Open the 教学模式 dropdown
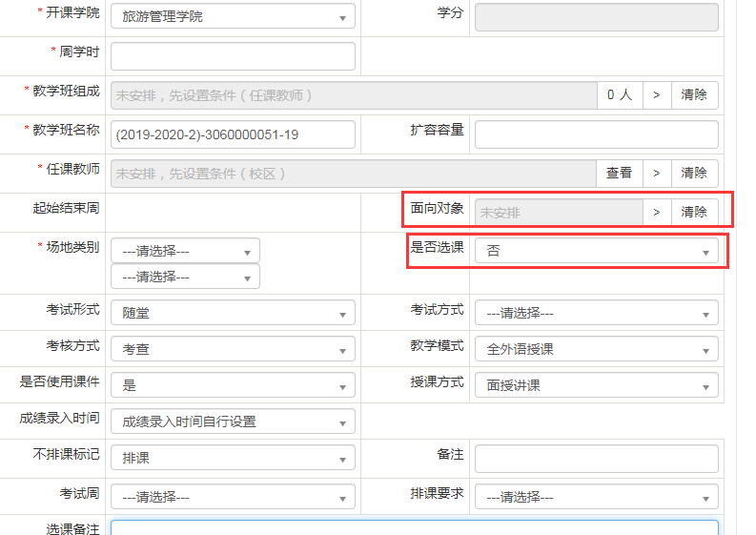 click(596, 349)
